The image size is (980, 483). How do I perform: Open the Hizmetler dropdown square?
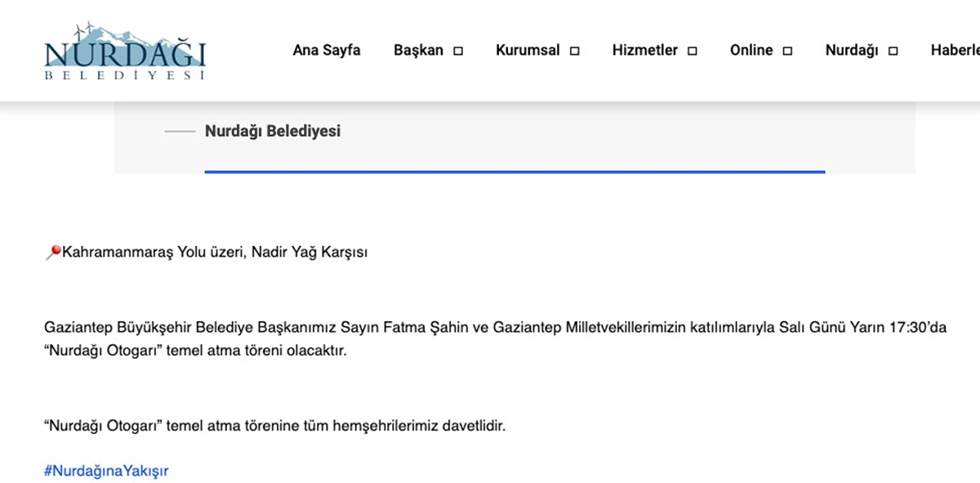pyautogui.click(x=693, y=51)
